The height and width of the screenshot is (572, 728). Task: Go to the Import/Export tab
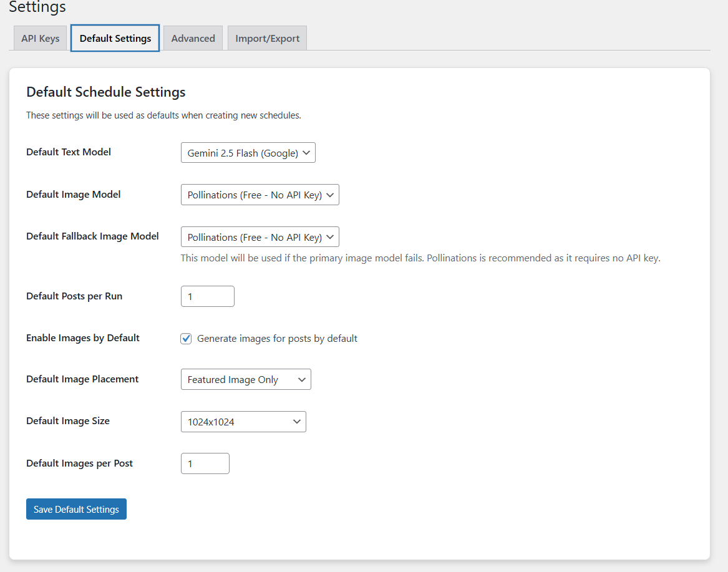click(x=267, y=38)
